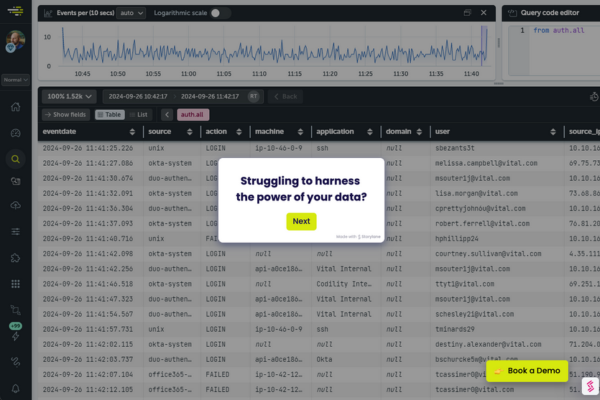Select the auth.all query tag

[191, 115]
